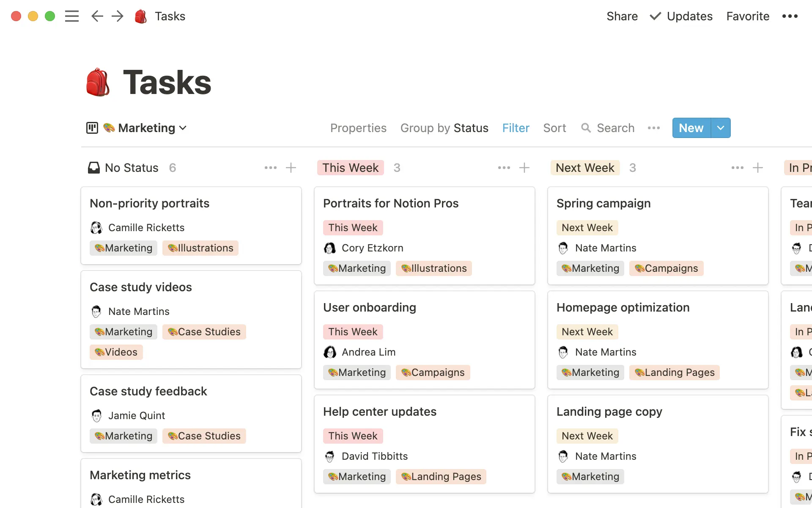812x508 pixels.
Task: Toggle Favorite for the Tasks page
Action: 747,16
